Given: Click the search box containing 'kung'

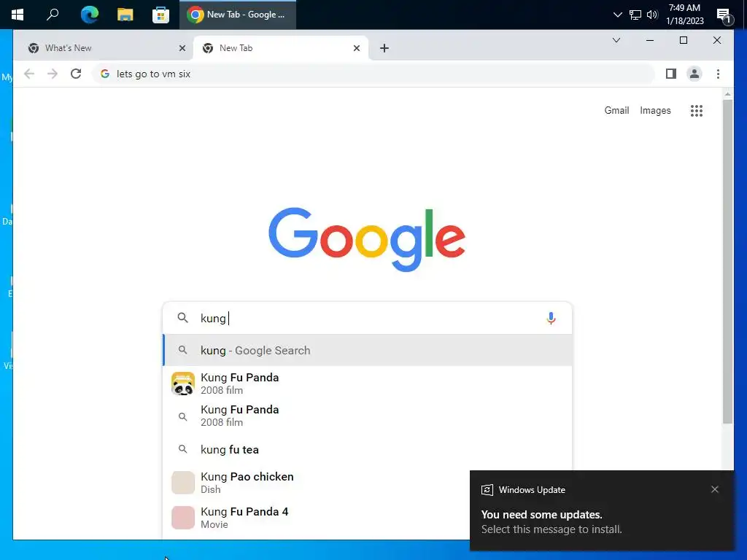Looking at the screenshot, I should tap(368, 318).
